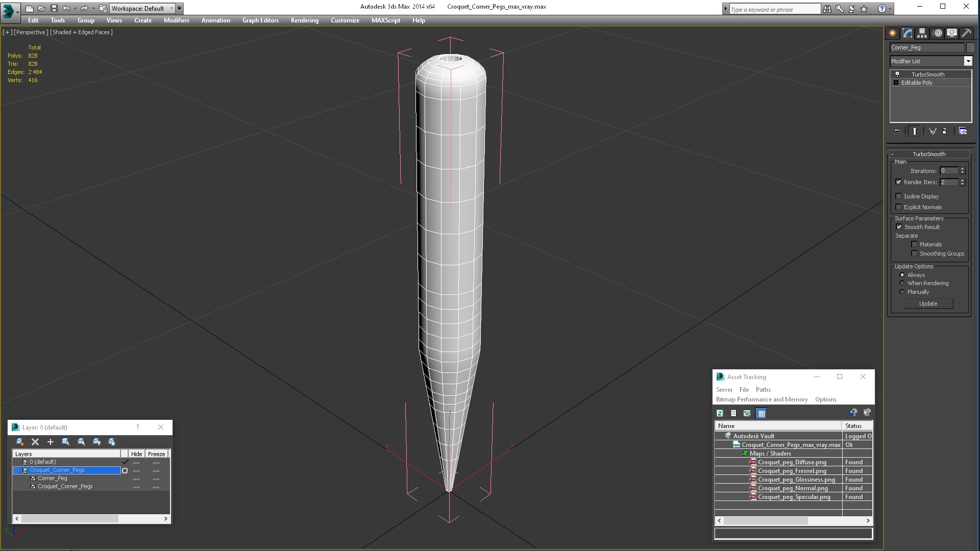
Task: Click Add Selected Objects plus icon
Action: click(x=50, y=442)
